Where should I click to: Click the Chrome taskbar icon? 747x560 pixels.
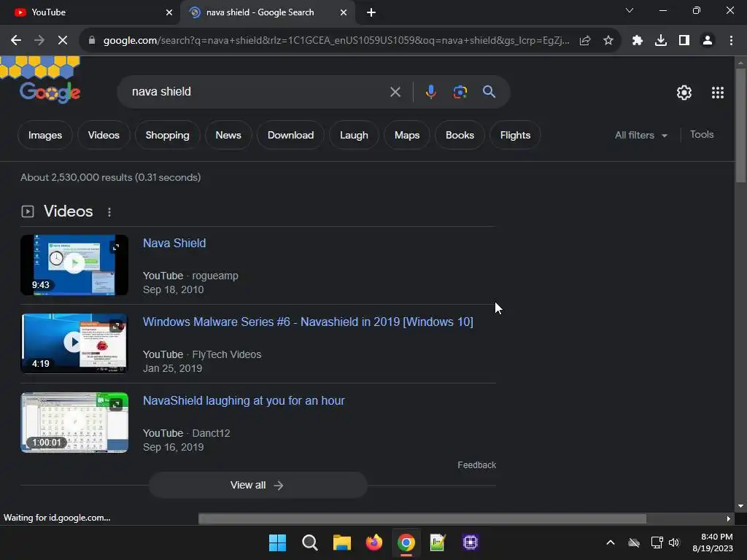pyautogui.click(x=406, y=542)
